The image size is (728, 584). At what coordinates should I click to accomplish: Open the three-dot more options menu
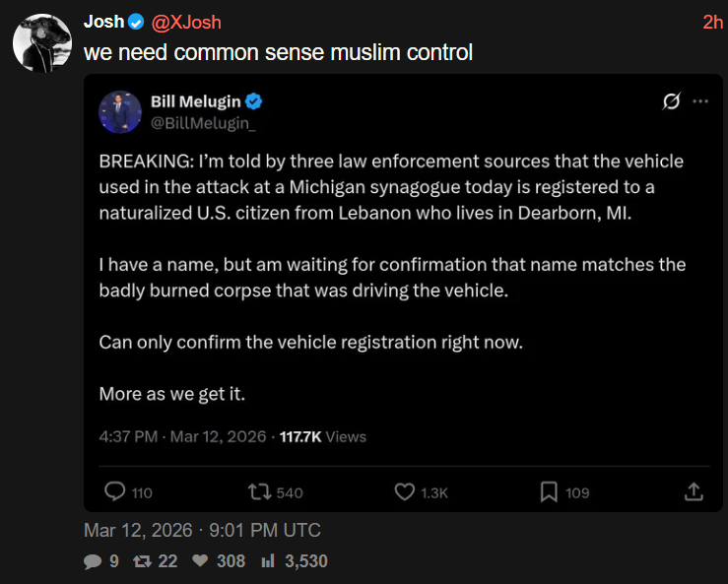coord(700,100)
